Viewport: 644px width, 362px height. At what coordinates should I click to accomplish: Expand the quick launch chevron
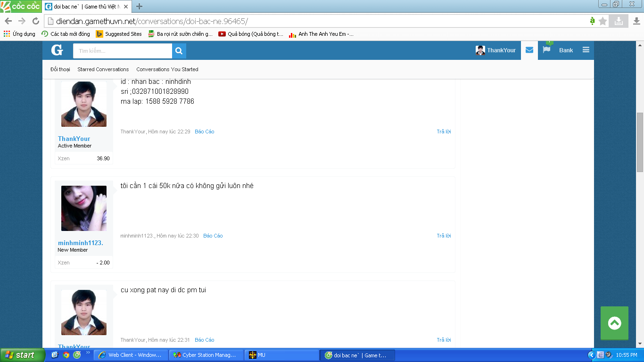(x=88, y=353)
